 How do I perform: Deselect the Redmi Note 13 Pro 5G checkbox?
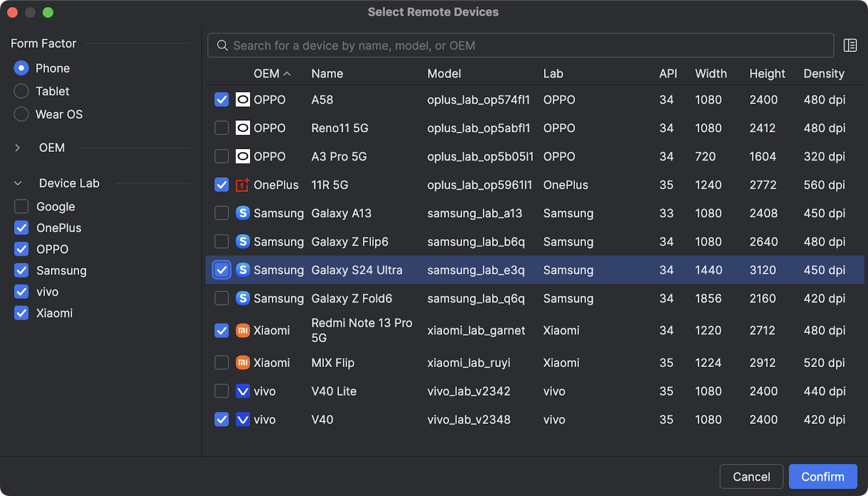click(221, 331)
